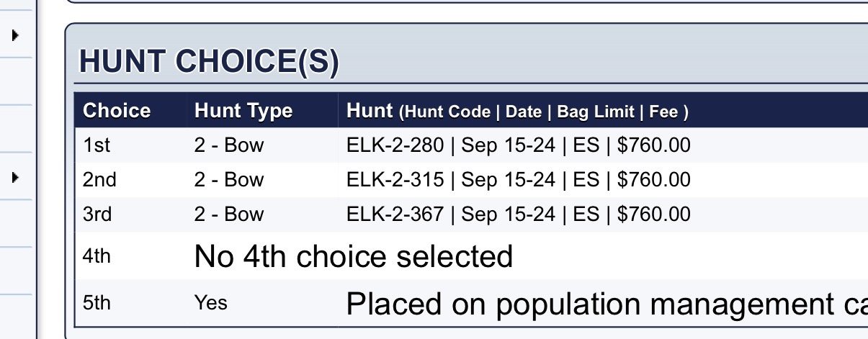The image size is (868, 339).
Task: Click the Hunt Type column header
Action: coord(243,111)
